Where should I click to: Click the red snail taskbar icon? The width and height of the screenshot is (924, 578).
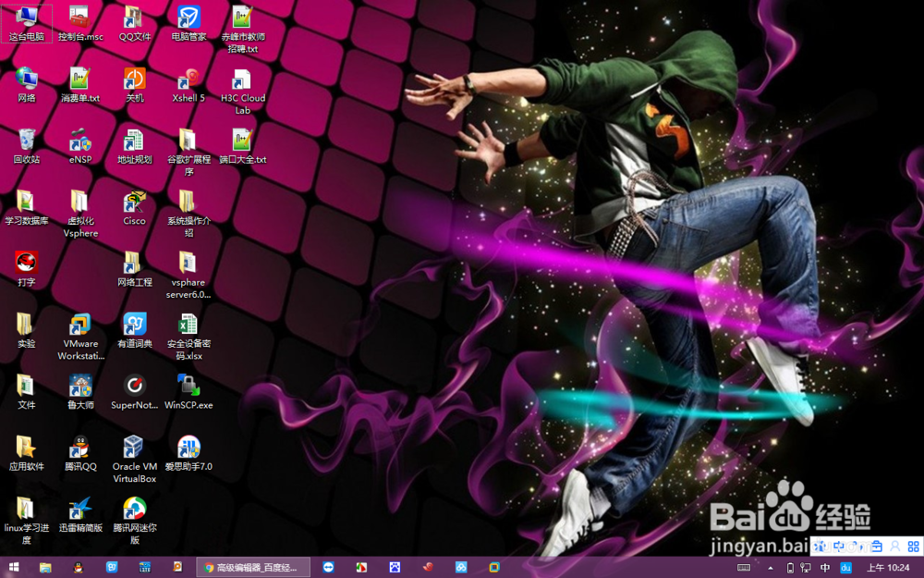428,568
